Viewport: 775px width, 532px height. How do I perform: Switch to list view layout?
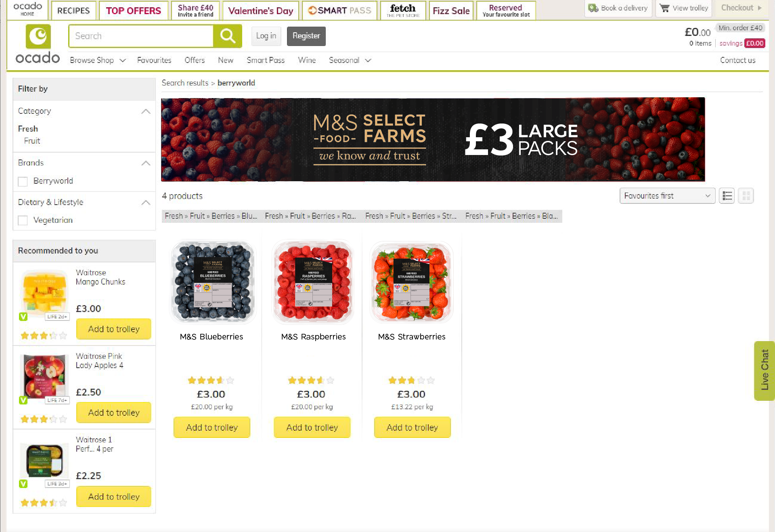(x=727, y=196)
